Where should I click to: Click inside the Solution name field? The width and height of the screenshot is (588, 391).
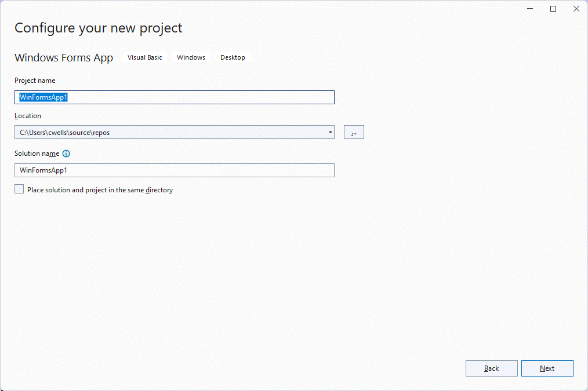tap(174, 170)
